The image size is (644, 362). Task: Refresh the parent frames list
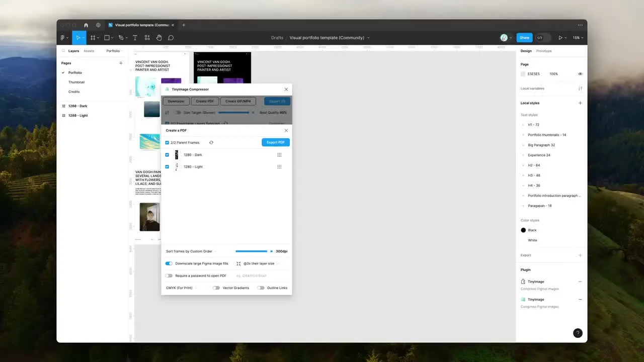(x=211, y=143)
